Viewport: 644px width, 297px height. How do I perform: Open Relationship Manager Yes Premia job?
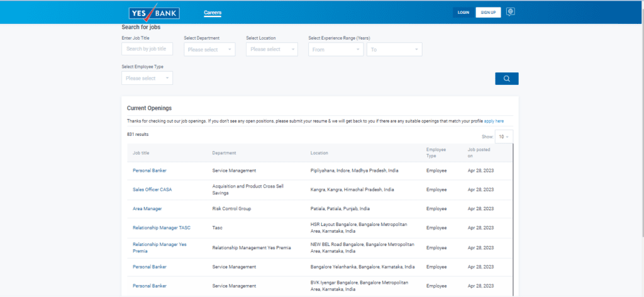[159, 248]
